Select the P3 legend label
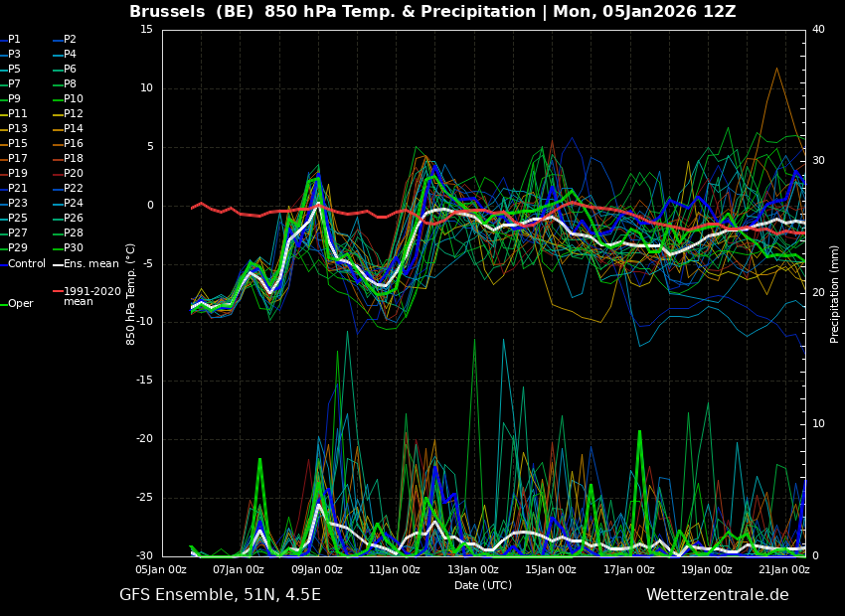The height and width of the screenshot is (616, 845). click(x=10, y=55)
